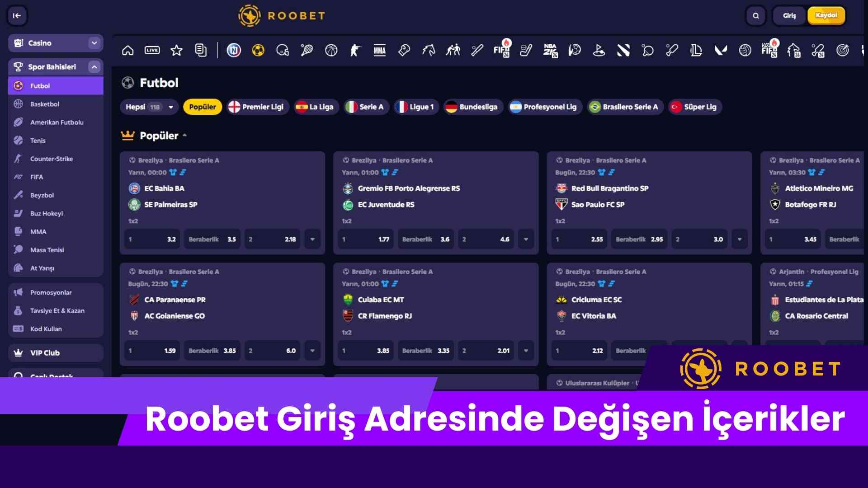Select the Counter-Strike shooter icon in toolbar
This screenshot has width=868, height=488.
point(355,50)
